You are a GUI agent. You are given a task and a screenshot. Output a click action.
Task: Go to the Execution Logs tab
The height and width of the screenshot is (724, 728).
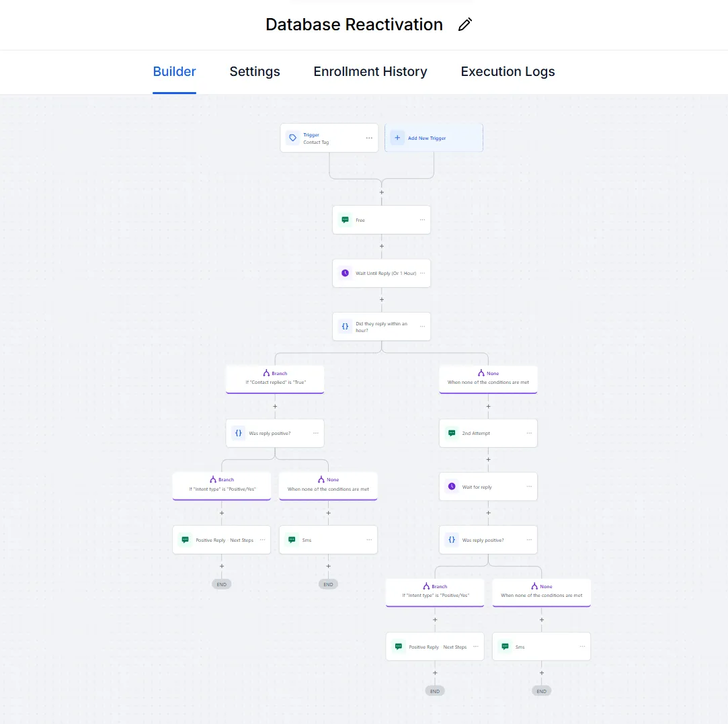coord(508,72)
